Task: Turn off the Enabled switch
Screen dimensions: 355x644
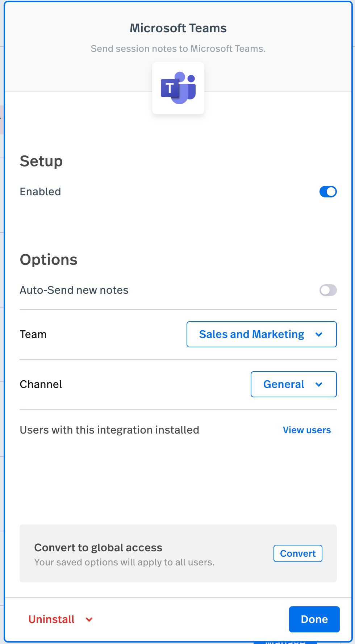Action: 328,192
